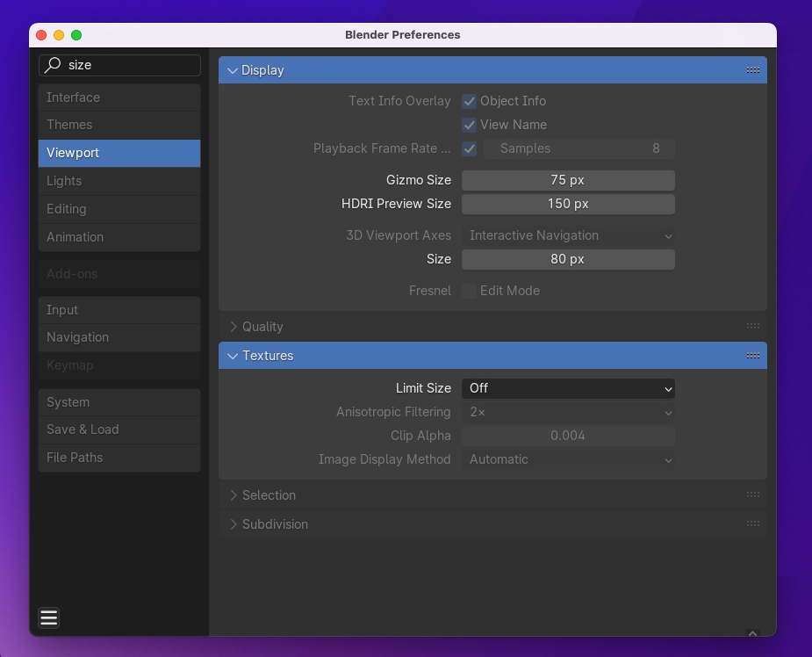Switch to the Lights tab
The image size is (812, 657).
coord(119,181)
